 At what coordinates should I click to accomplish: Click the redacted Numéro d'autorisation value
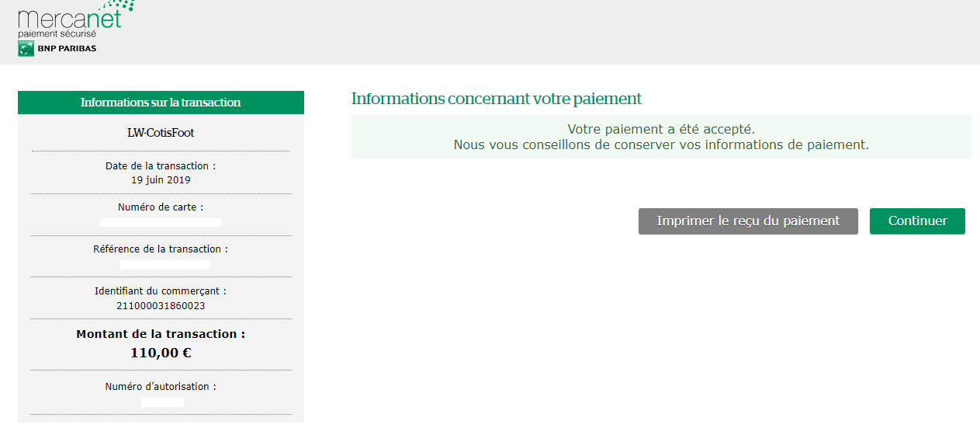[162, 402]
